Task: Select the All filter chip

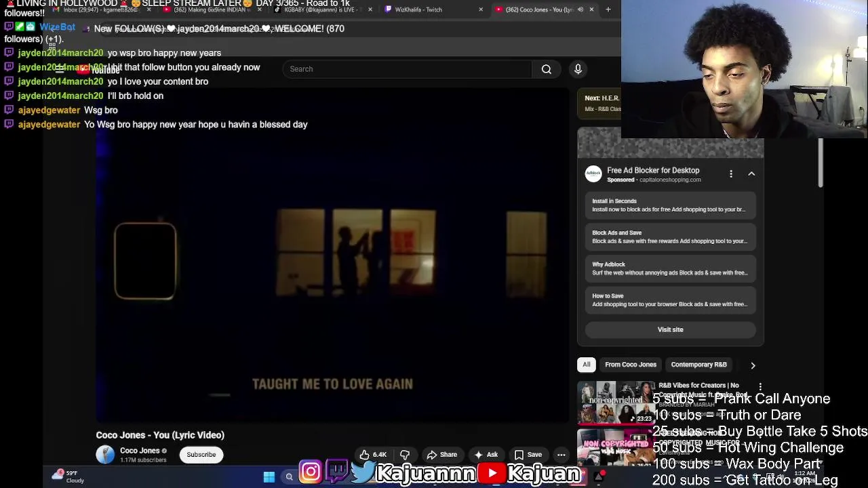Action: coord(587,365)
